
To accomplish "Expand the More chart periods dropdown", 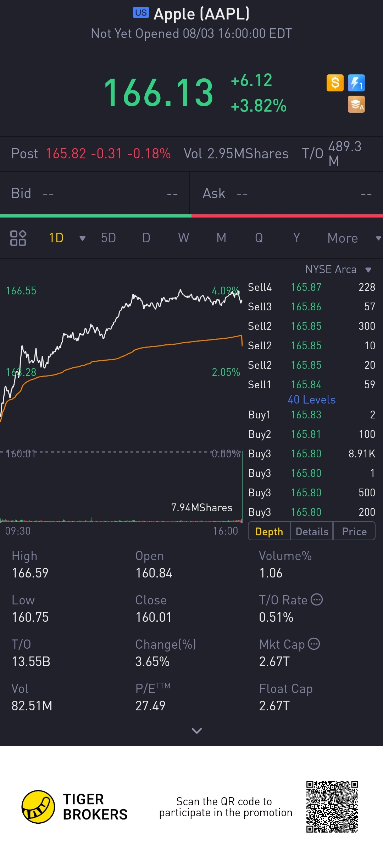I will click(378, 238).
